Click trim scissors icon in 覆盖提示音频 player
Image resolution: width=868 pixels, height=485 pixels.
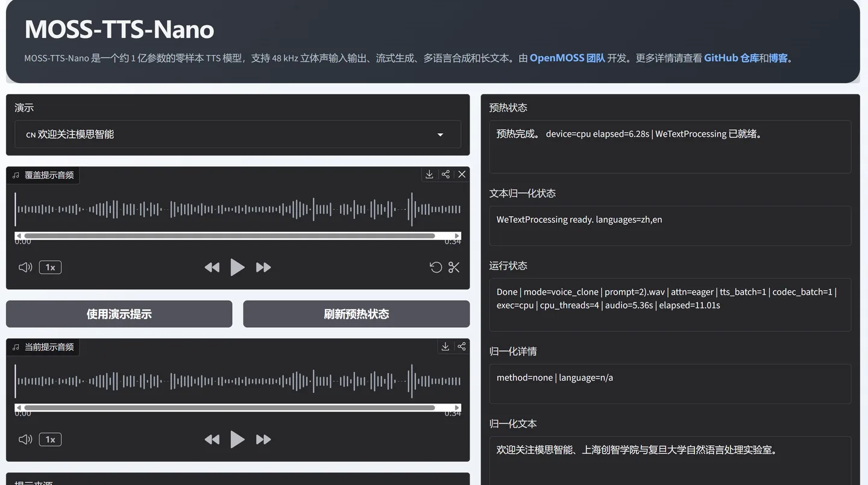(x=454, y=267)
